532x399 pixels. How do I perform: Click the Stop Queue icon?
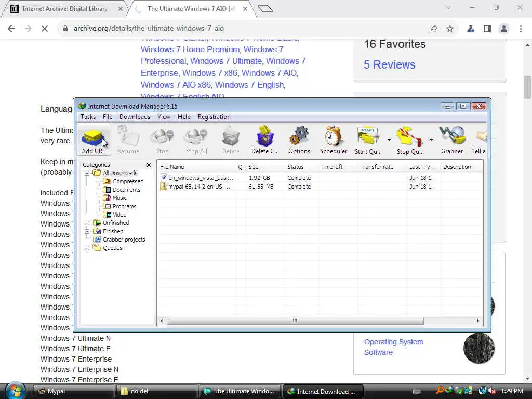click(410, 140)
